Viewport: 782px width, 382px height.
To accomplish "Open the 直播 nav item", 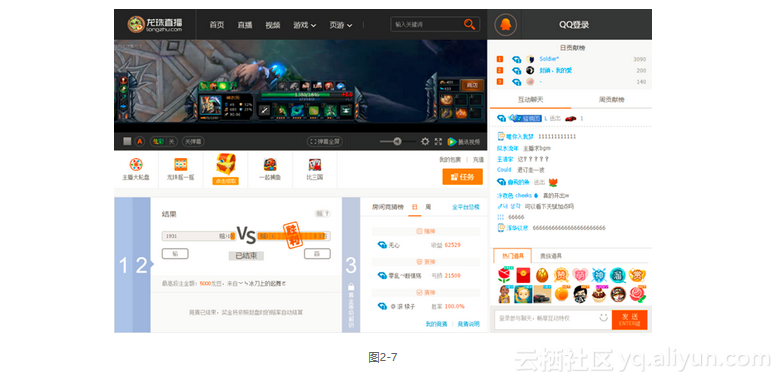I will (x=244, y=25).
